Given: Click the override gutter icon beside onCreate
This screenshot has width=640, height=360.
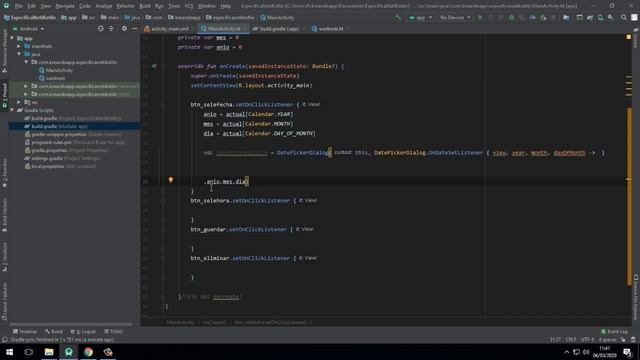Looking at the screenshot, I should pos(154,66).
